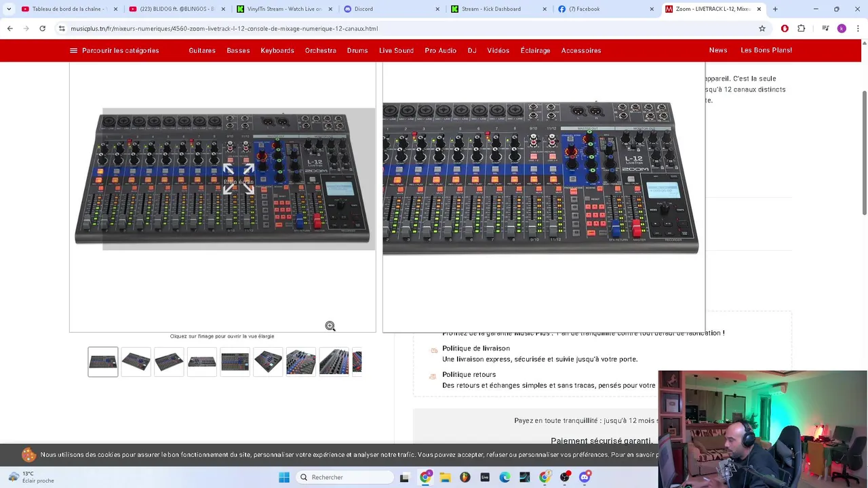Go back to the previous page
This screenshot has height=488, width=868.
tap(9, 28)
